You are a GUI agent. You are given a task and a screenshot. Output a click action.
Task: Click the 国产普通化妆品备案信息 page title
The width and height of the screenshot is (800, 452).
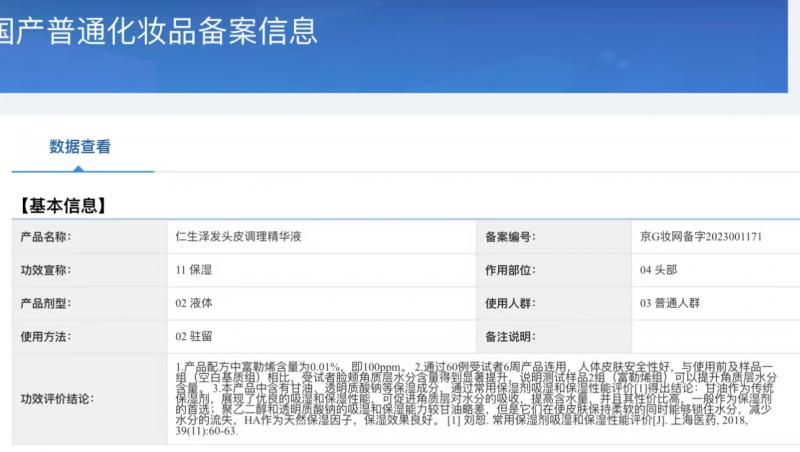click(159, 31)
